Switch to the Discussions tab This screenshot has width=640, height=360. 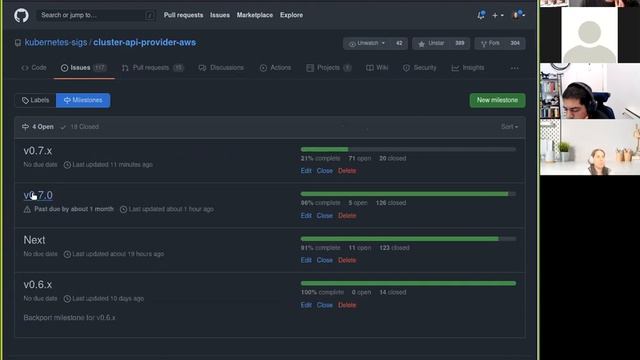pyautogui.click(x=221, y=68)
